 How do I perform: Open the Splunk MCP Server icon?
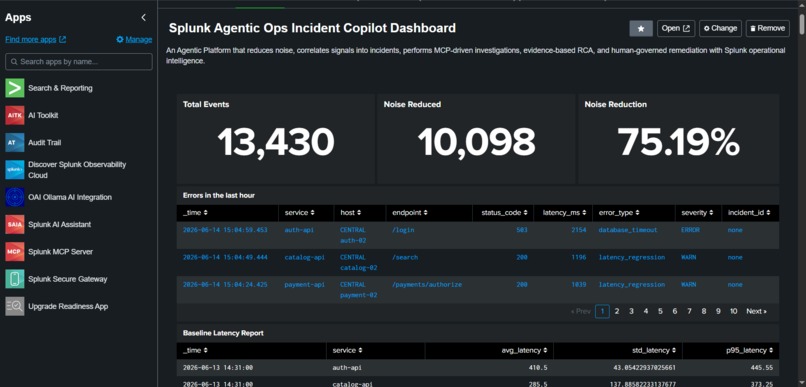click(15, 251)
